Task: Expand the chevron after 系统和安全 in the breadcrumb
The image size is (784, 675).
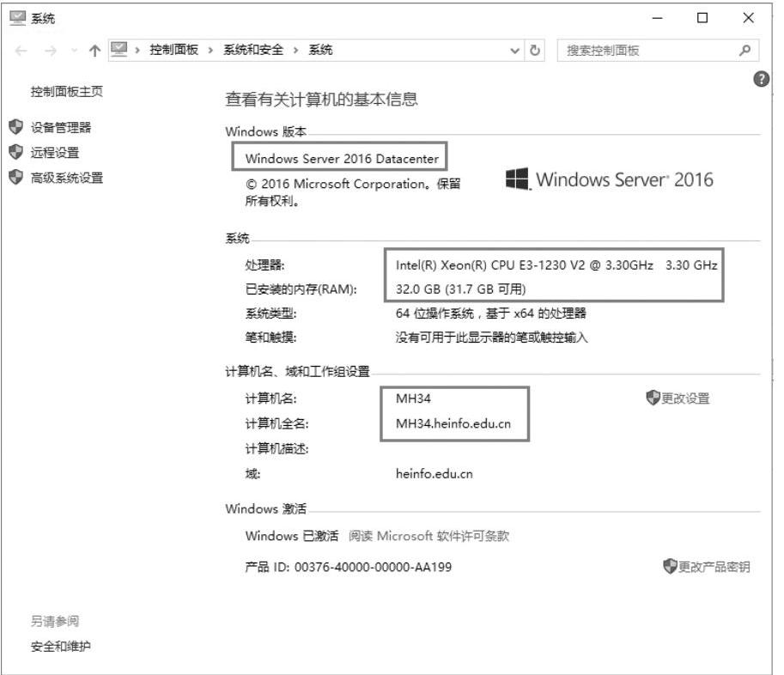Action: tap(295, 50)
